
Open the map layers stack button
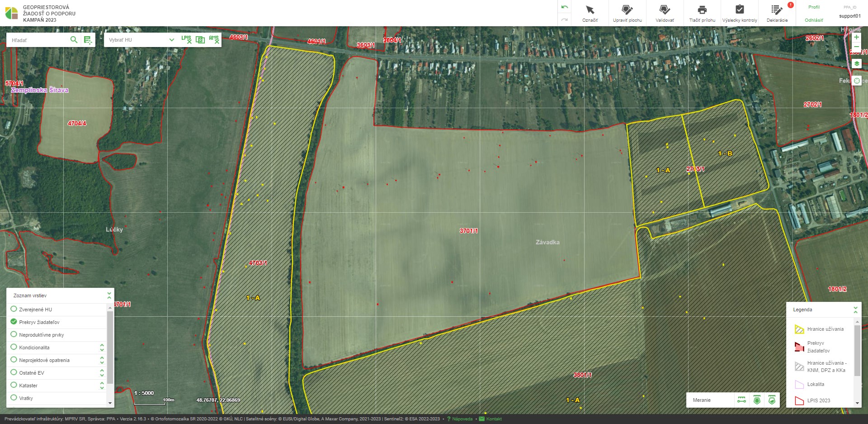point(856,64)
